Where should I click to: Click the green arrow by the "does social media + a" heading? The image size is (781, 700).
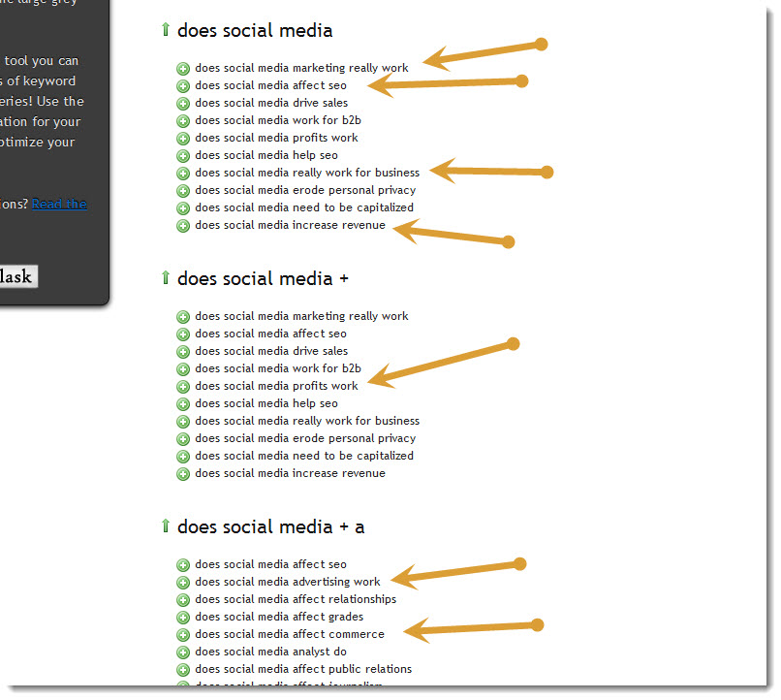pyautogui.click(x=166, y=526)
